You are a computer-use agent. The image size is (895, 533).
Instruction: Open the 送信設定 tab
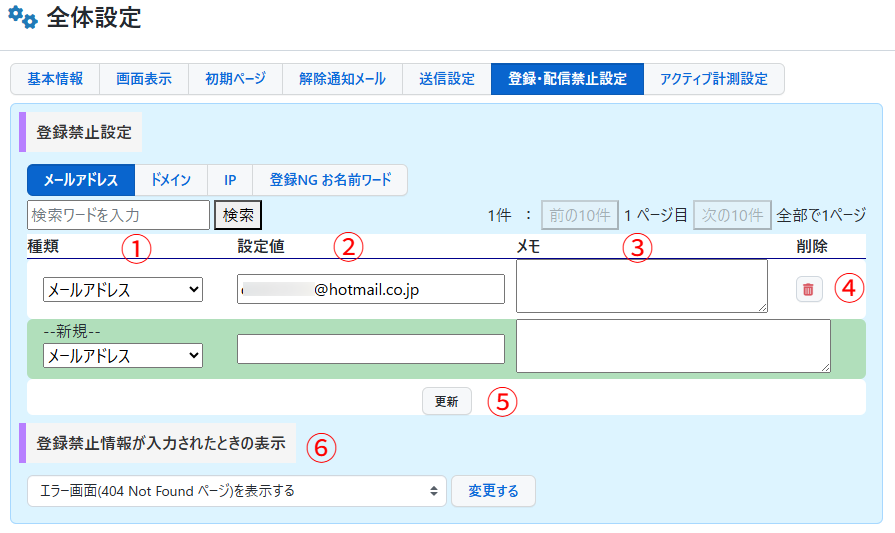tap(447, 79)
